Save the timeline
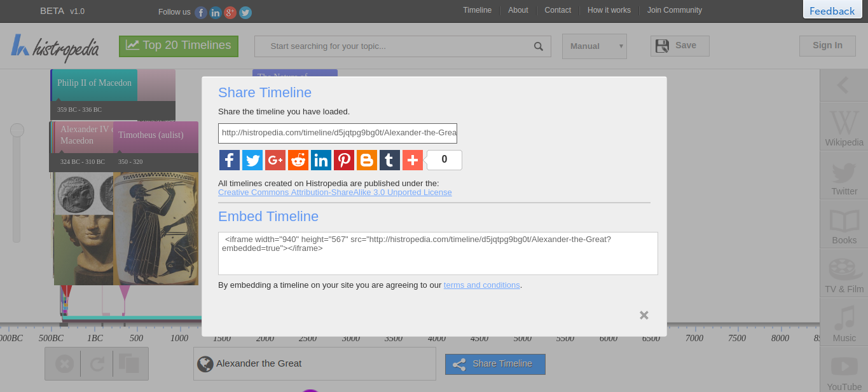The width and height of the screenshot is (868, 392). click(x=680, y=46)
